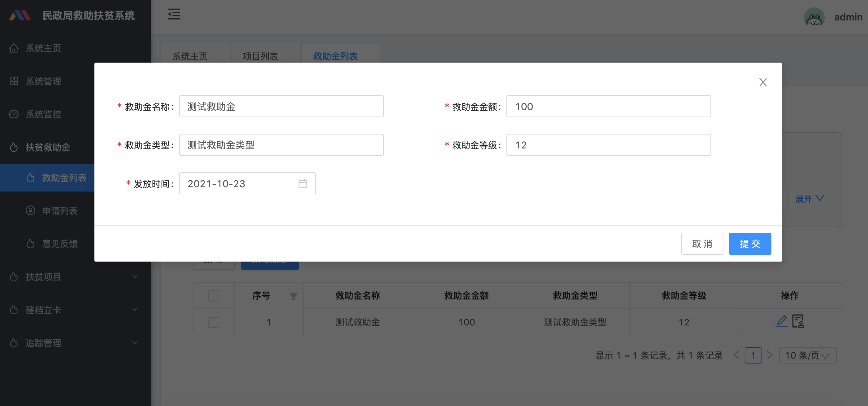Click the 民政局救助扶贫系统 title
The height and width of the screenshot is (406, 868).
pos(88,15)
